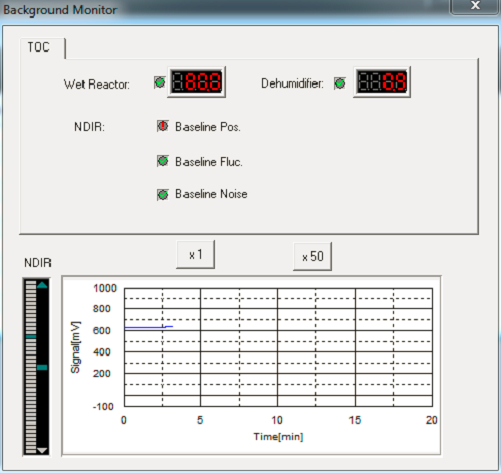Screen dimensions: 501x473
Task: Click the Dehumidifier status indicator
Action: (x=340, y=83)
